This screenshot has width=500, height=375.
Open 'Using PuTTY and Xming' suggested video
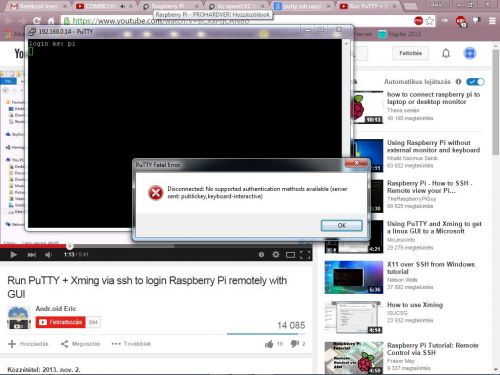click(x=434, y=227)
